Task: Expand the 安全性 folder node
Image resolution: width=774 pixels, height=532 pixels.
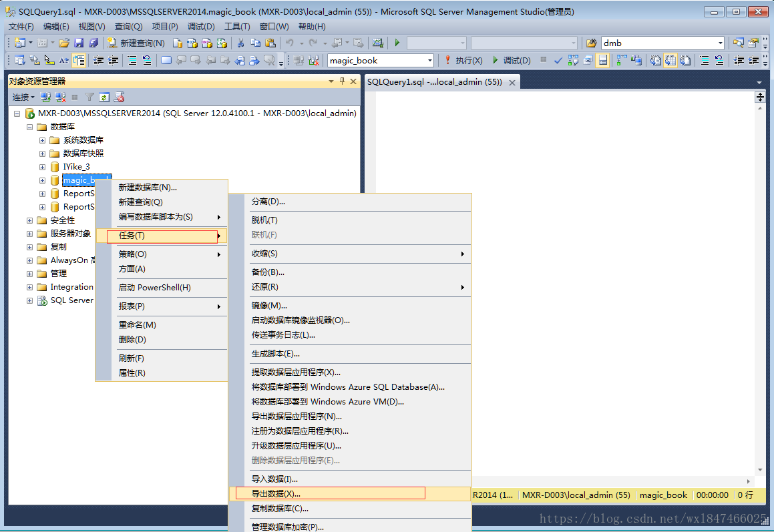Action: click(29, 220)
